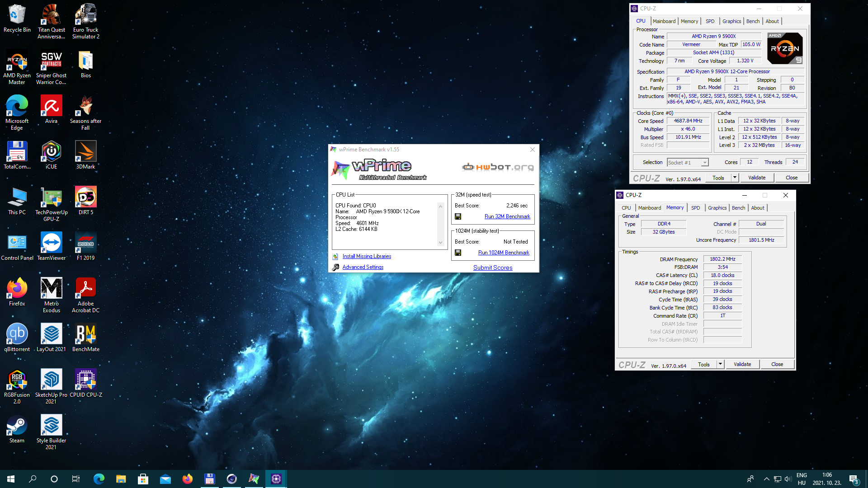Switch to Mainboard tab in upper CPU-Z

pos(664,21)
